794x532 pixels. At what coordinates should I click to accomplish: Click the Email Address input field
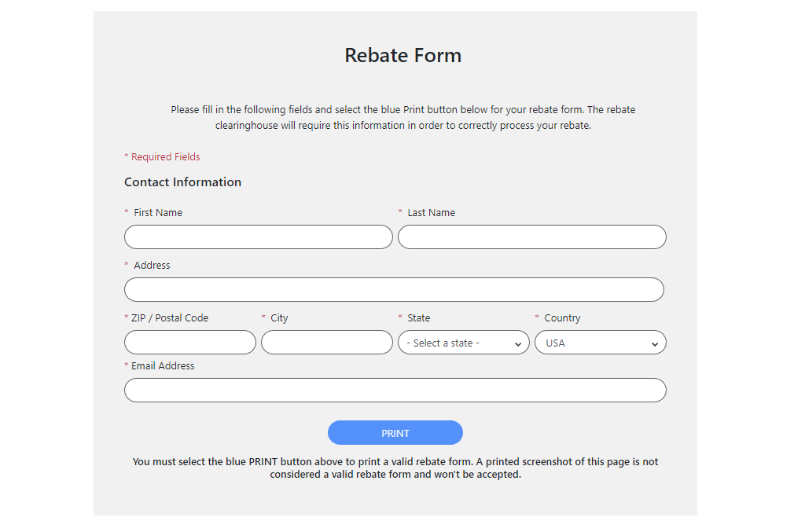(x=395, y=391)
